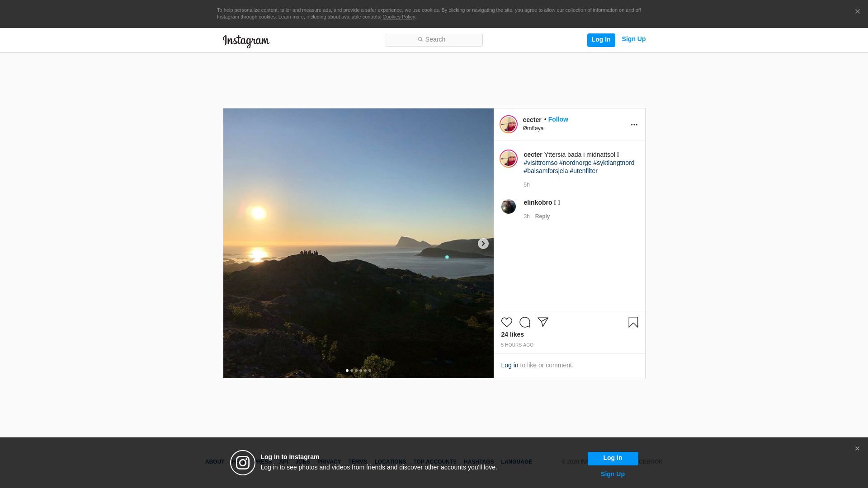
Task: Reply to elinkobro's comment
Action: [x=542, y=216]
